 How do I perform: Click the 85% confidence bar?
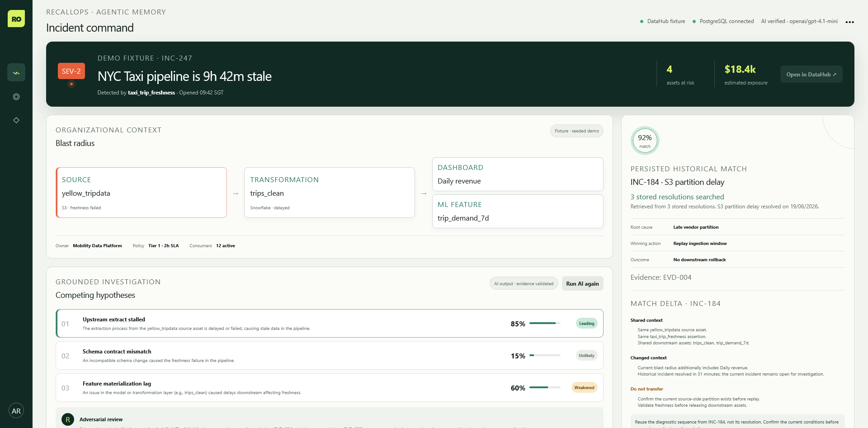pyautogui.click(x=545, y=323)
